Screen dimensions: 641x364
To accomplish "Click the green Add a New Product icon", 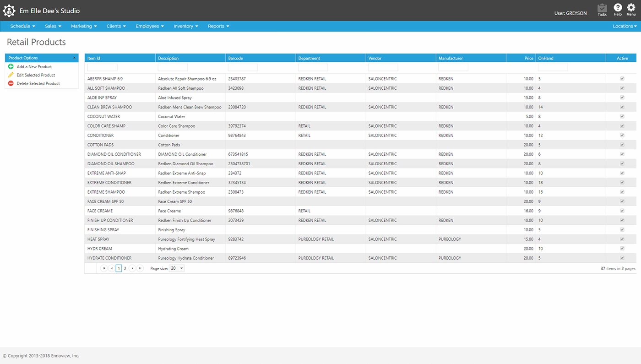I will point(11,67).
